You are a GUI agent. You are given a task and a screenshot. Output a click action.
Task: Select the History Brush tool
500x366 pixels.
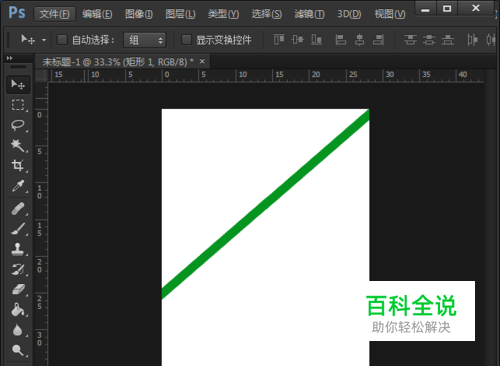tap(18, 269)
